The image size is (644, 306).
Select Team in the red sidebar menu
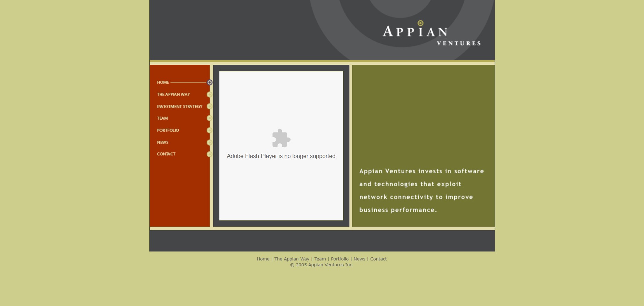(162, 118)
